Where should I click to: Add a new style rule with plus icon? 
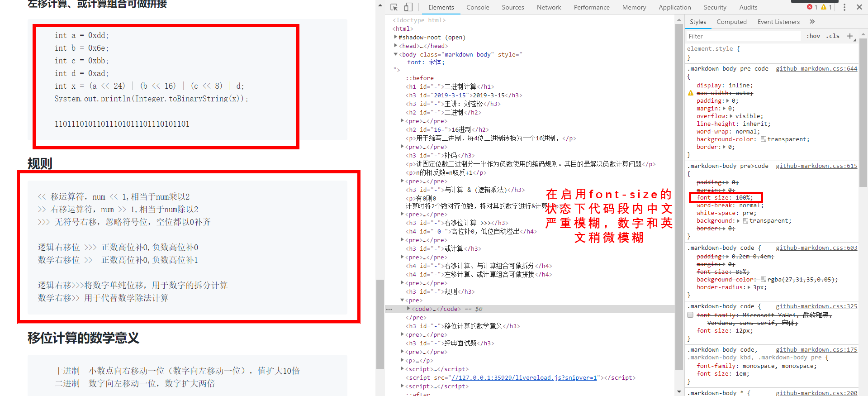850,36
